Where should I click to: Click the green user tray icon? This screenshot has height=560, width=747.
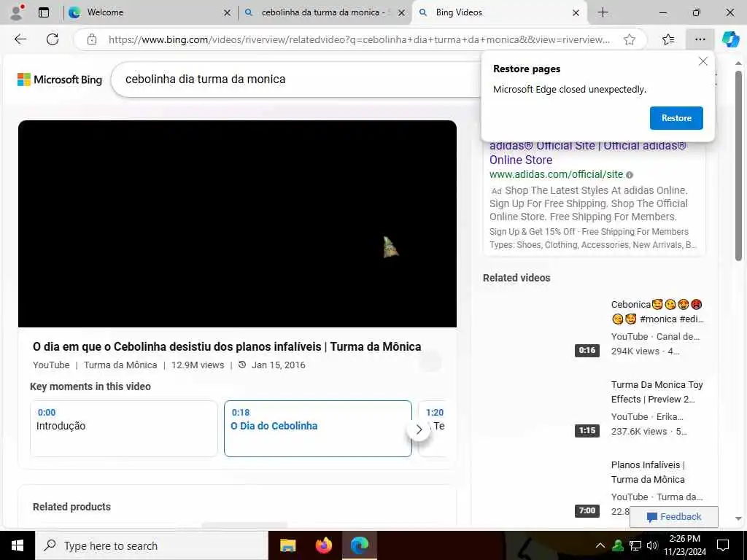[618, 545]
